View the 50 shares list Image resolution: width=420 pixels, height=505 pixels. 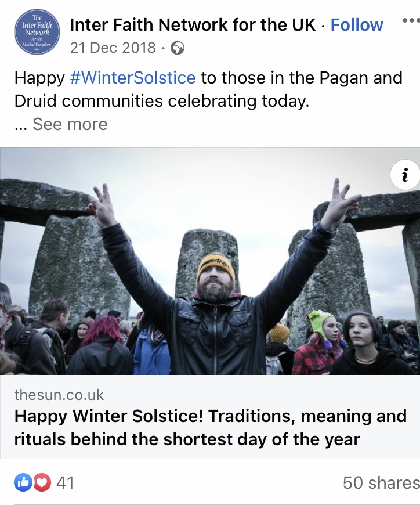[x=381, y=482]
